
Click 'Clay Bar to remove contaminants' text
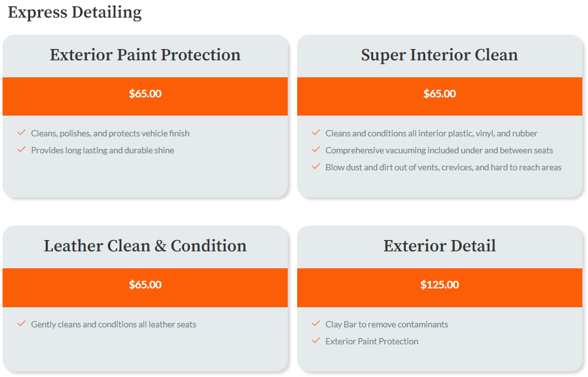pyautogui.click(x=386, y=324)
